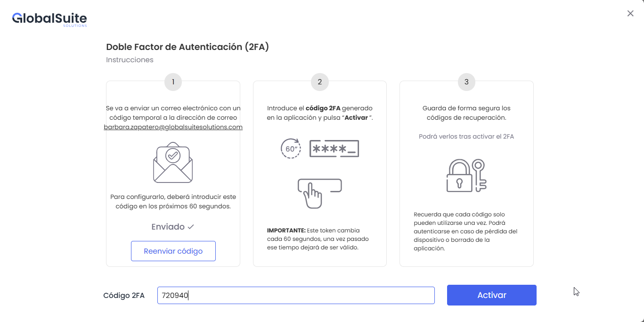Click the padlock and key icon
The height and width of the screenshot is (322, 644).
[x=466, y=176]
